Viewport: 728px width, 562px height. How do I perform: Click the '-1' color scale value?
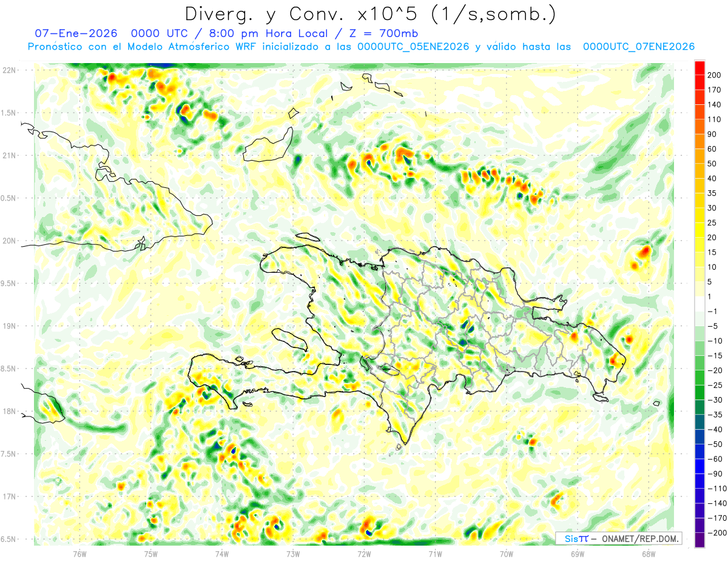pyautogui.click(x=712, y=312)
